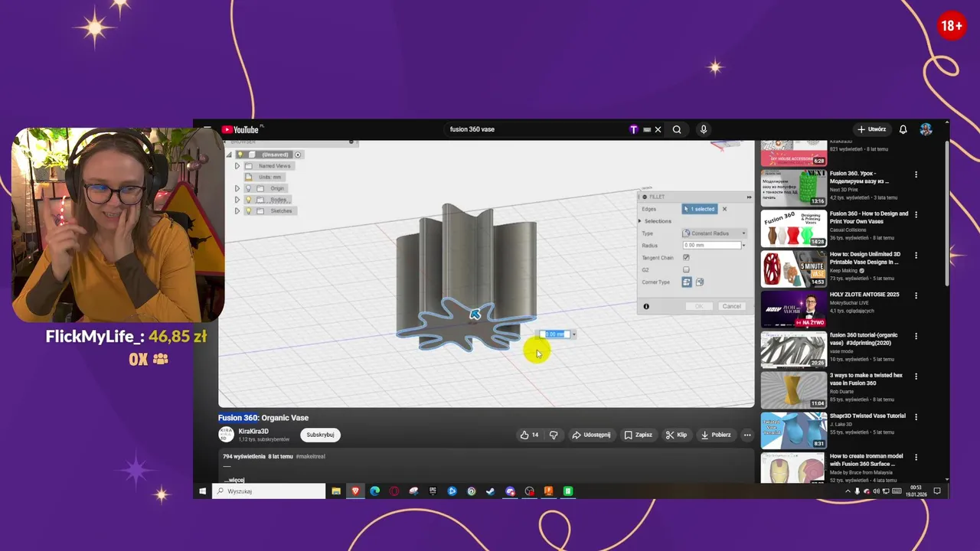Toggle (Unsaved) component visibility bulb
This screenshot has height=551, width=980.
[x=240, y=155]
